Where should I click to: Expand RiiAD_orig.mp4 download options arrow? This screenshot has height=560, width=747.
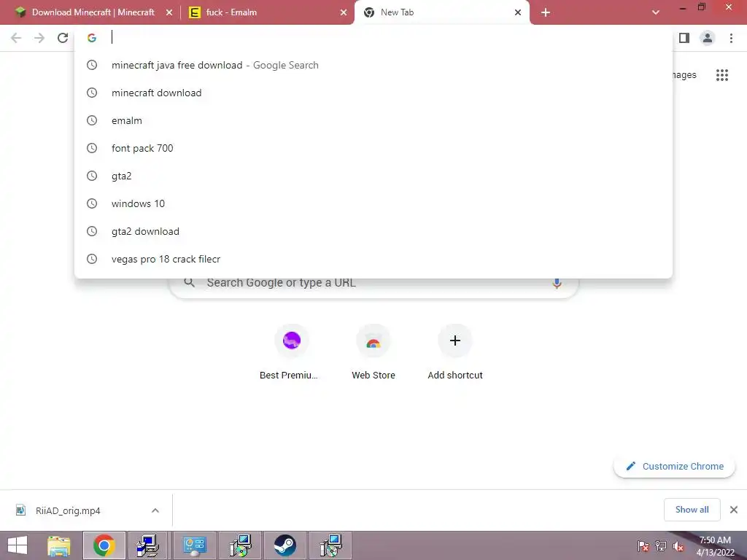(x=155, y=510)
